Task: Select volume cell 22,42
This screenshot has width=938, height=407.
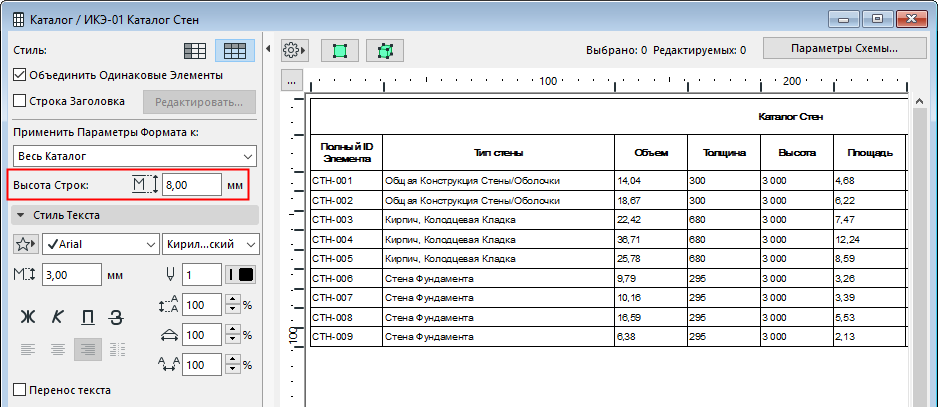Action: click(x=651, y=220)
